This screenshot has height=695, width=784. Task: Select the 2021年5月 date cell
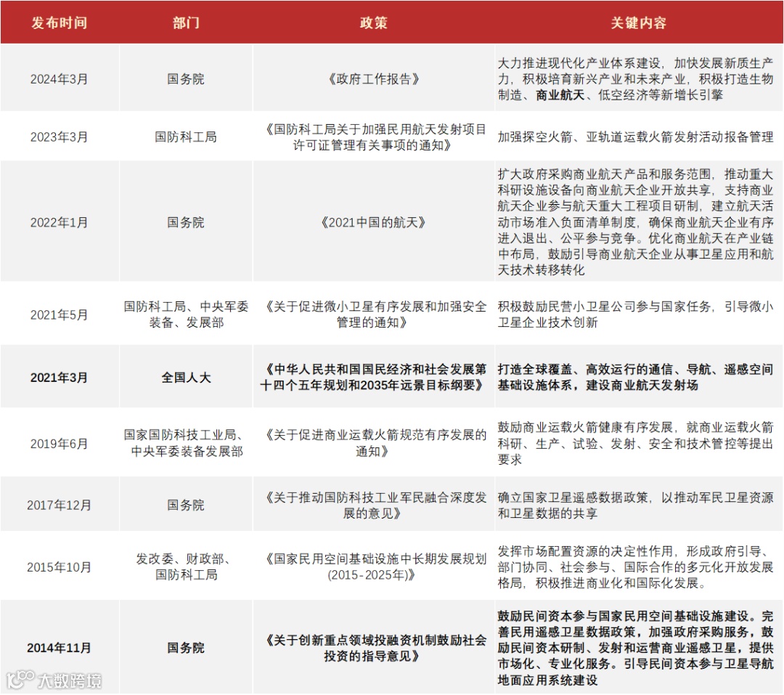click(x=59, y=314)
